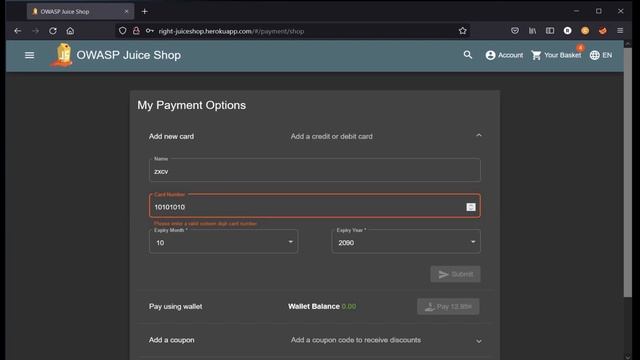Screen dimensions: 640x360
Task: Open the tracking protection shield
Action: pyautogui.click(x=122, y=31)
